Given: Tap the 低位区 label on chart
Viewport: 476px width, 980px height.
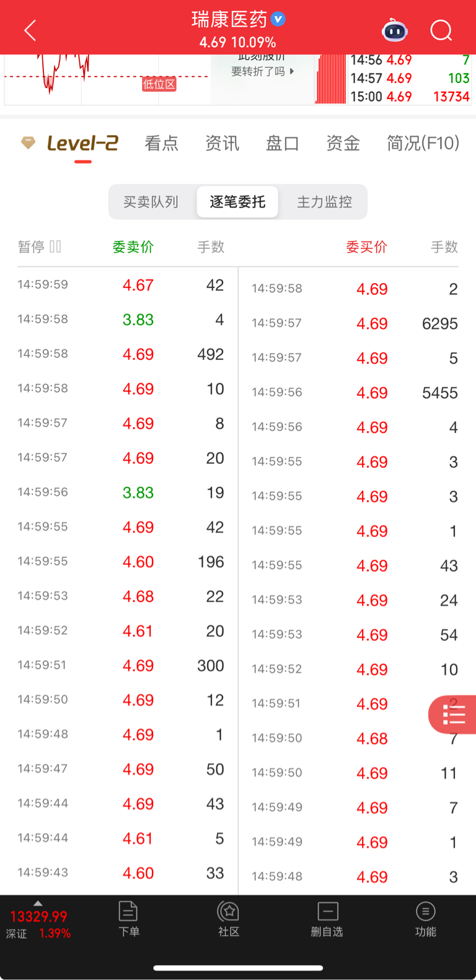Looking at the screenshot, I should pyautogui.click(x=159, y=84).
